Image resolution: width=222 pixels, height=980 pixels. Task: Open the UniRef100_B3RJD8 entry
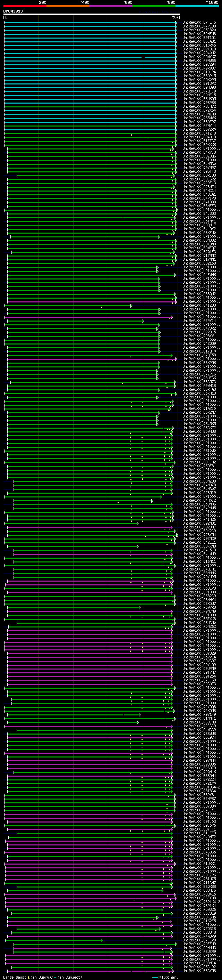pyautogui.click(x=199, y=175)
